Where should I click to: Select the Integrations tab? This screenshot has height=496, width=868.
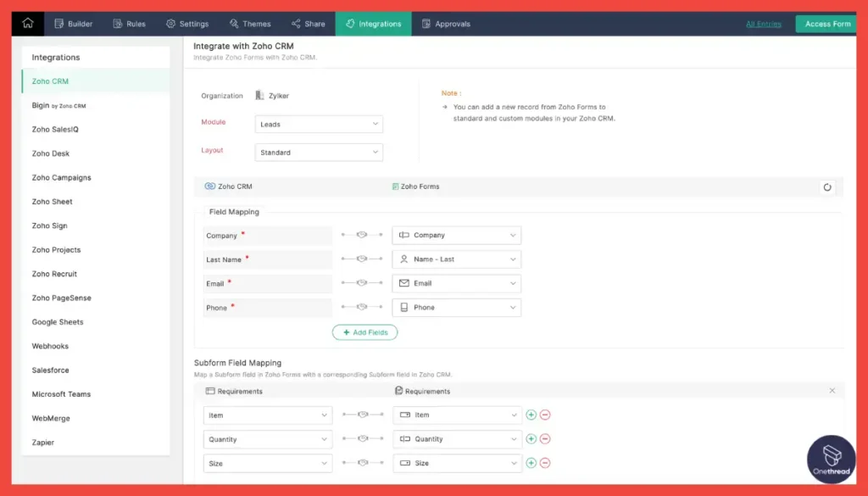pos(373,24)
